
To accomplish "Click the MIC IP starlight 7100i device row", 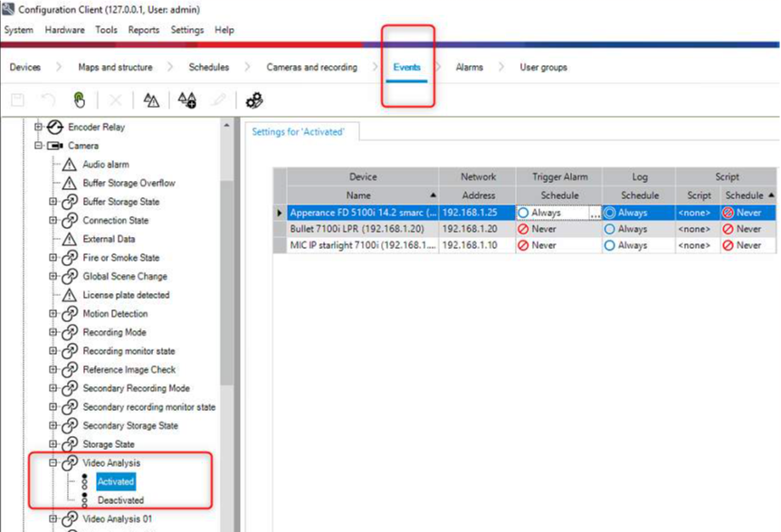I will [362, 245].
